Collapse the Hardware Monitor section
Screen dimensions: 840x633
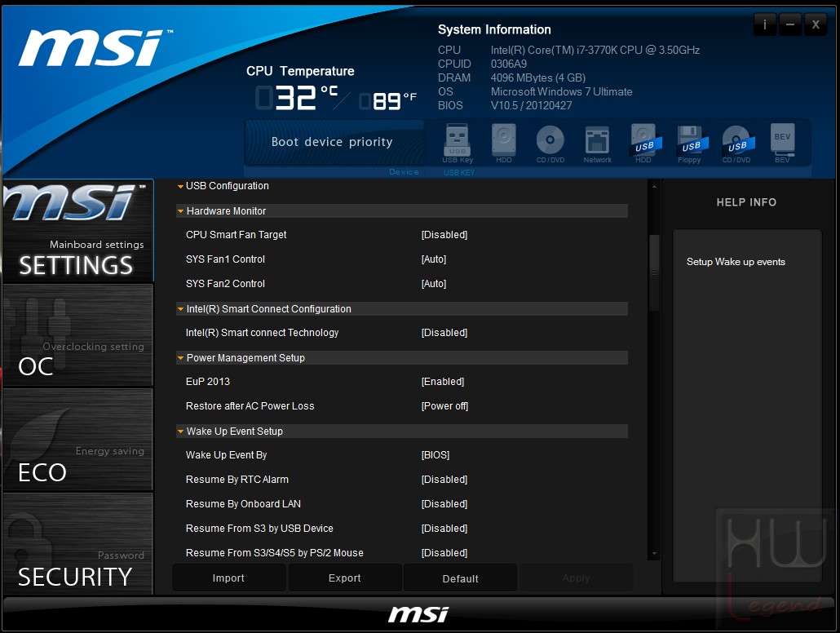coord(180,211)
